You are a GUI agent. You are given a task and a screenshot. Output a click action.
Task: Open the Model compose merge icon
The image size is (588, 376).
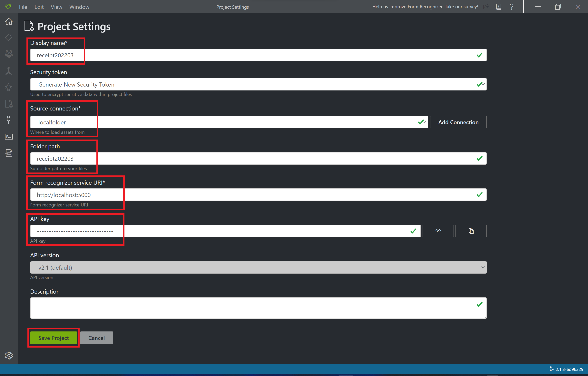coord(9,71)
